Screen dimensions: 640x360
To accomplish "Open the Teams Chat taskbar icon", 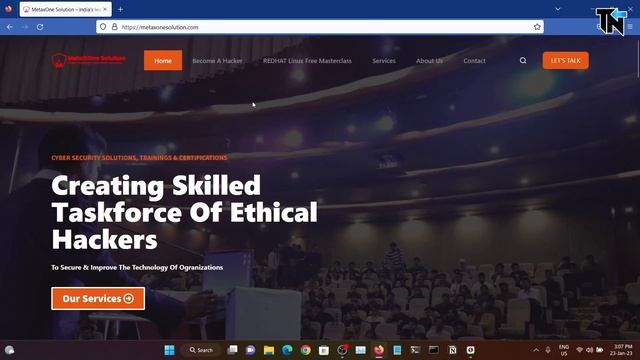I will [250, 350].
